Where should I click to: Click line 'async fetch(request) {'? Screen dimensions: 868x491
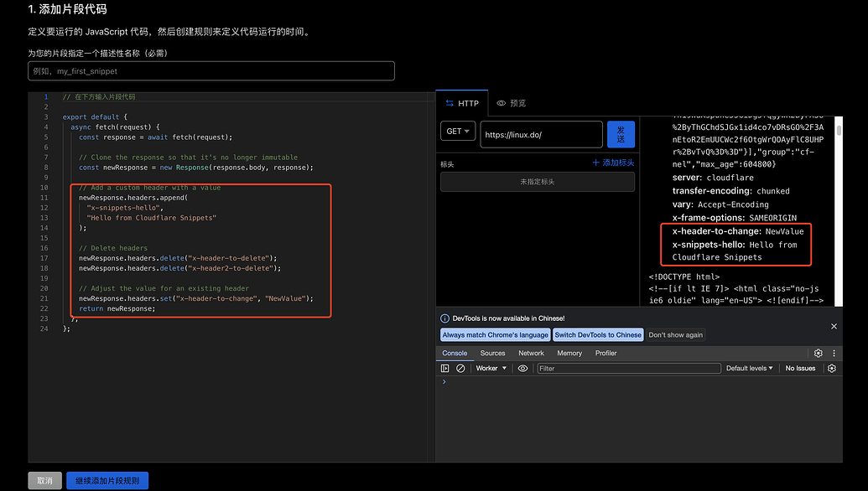[x=115, y=127]
